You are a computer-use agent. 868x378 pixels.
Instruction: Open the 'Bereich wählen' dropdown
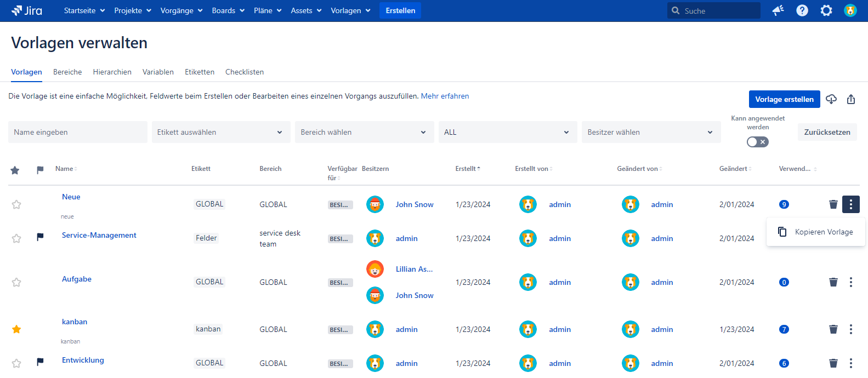pyautogui.click(x=364, y=132)
